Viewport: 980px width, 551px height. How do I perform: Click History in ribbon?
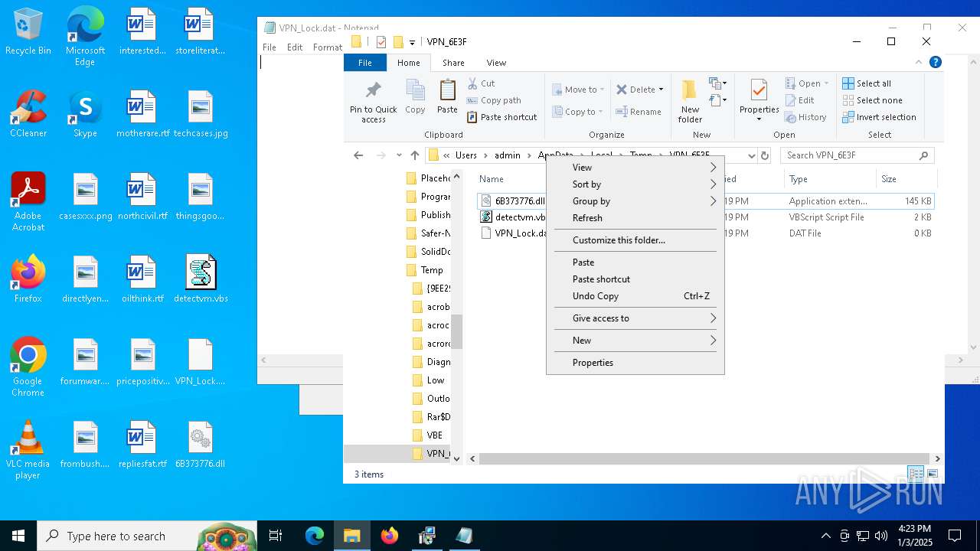(x=806, y=117)
